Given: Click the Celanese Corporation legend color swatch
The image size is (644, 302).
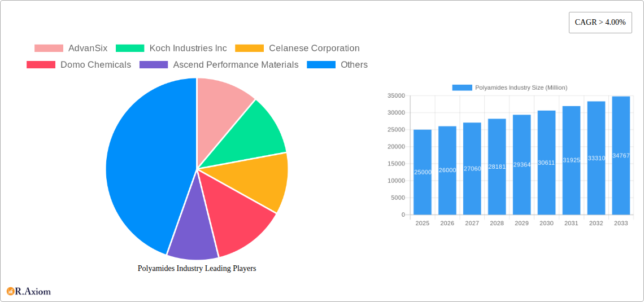Looking at the screenshot, I should 249,48.
